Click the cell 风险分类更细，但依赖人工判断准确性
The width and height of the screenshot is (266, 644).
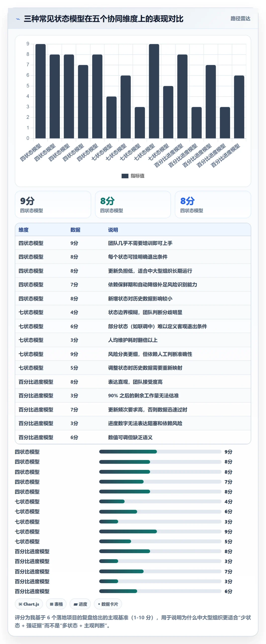[150, 354]
